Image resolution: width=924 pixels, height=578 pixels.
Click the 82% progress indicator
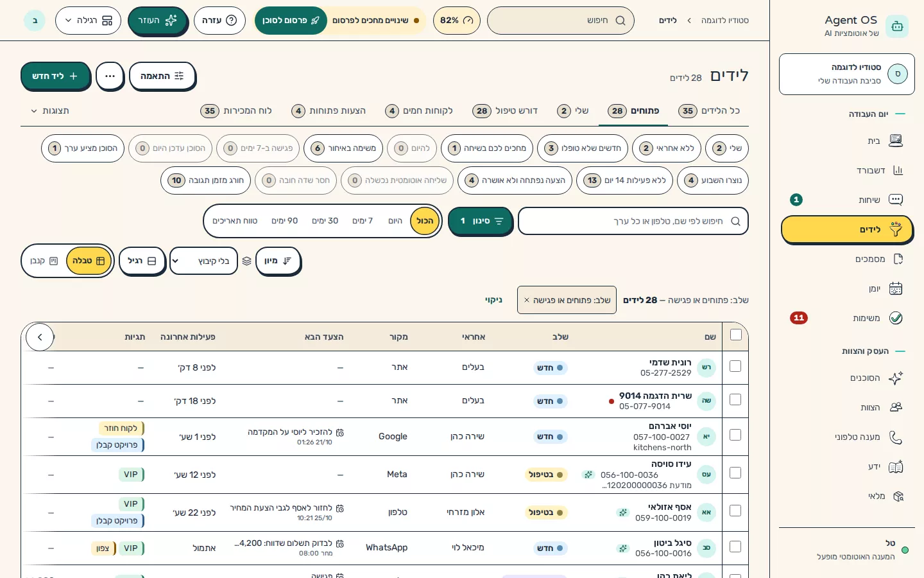[x=456, y=21]
